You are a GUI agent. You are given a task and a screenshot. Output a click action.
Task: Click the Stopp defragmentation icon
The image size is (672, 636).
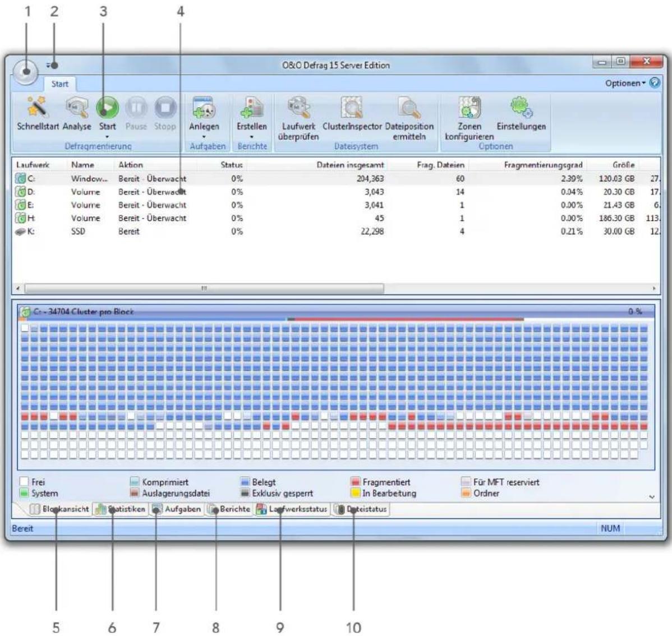pos(165,107)
